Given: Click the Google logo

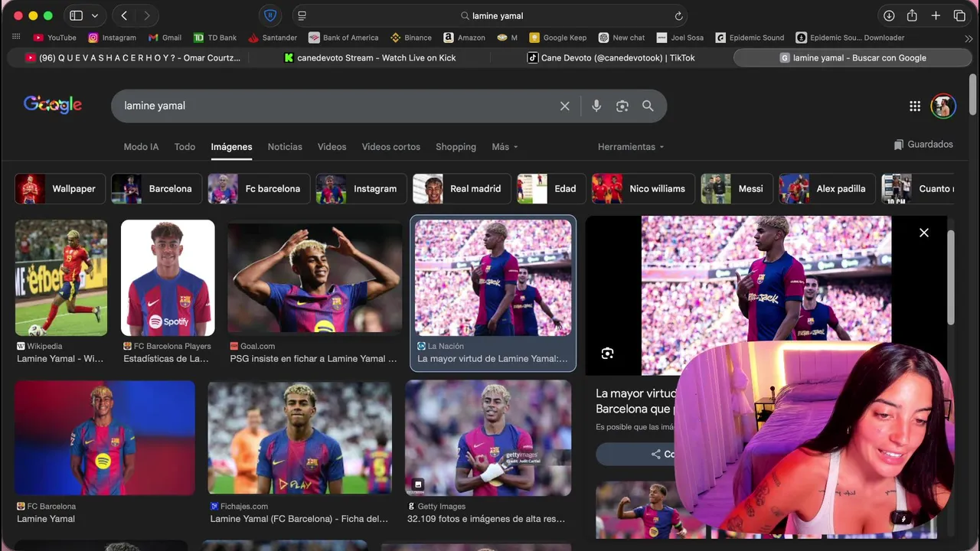Looking at the screenshot, I should pos(53,105).
